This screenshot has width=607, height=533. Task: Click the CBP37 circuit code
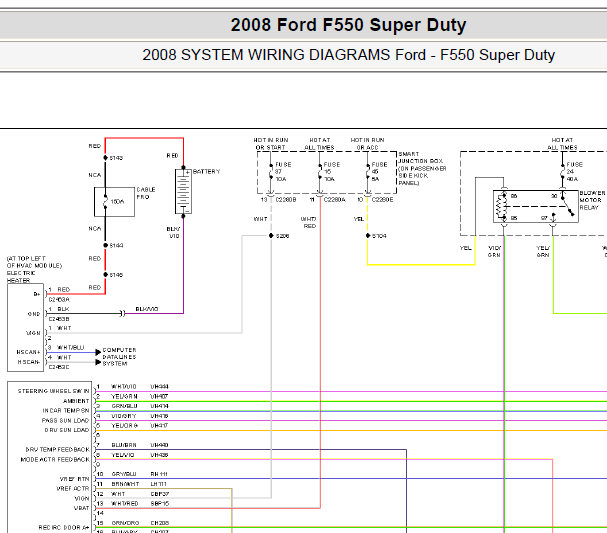click(159, 494)
